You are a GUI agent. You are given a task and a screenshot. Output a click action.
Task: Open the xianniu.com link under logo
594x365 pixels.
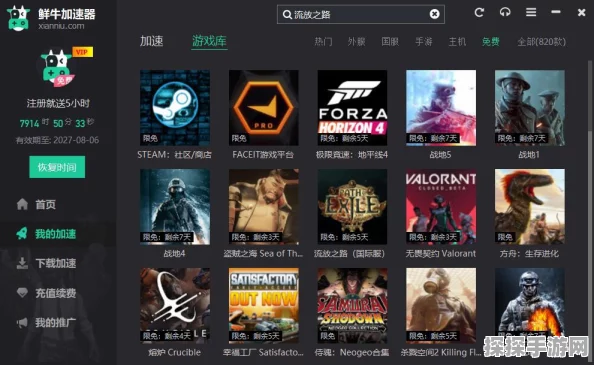click(x=61, y=26)
